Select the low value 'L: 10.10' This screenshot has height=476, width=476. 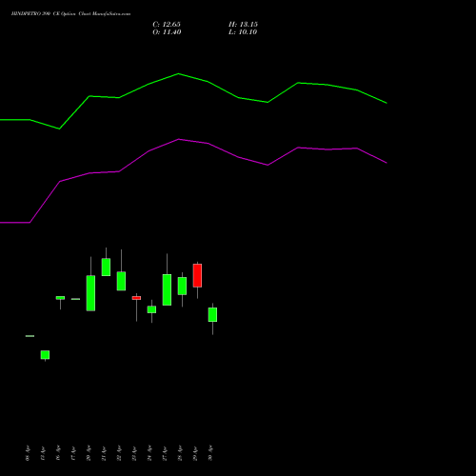243,32
